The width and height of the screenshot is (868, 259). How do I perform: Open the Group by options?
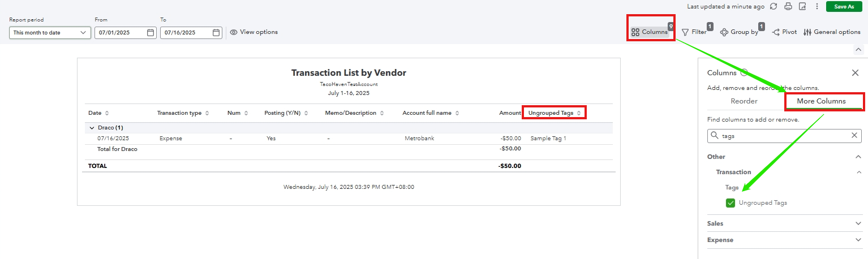tap(739, 32)
